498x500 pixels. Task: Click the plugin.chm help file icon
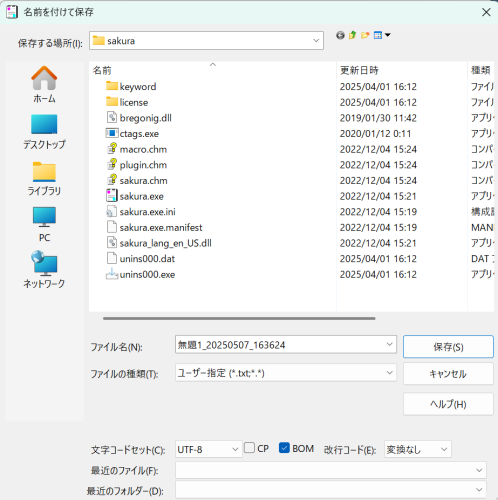pyautogui.click(x=112, y=165)
